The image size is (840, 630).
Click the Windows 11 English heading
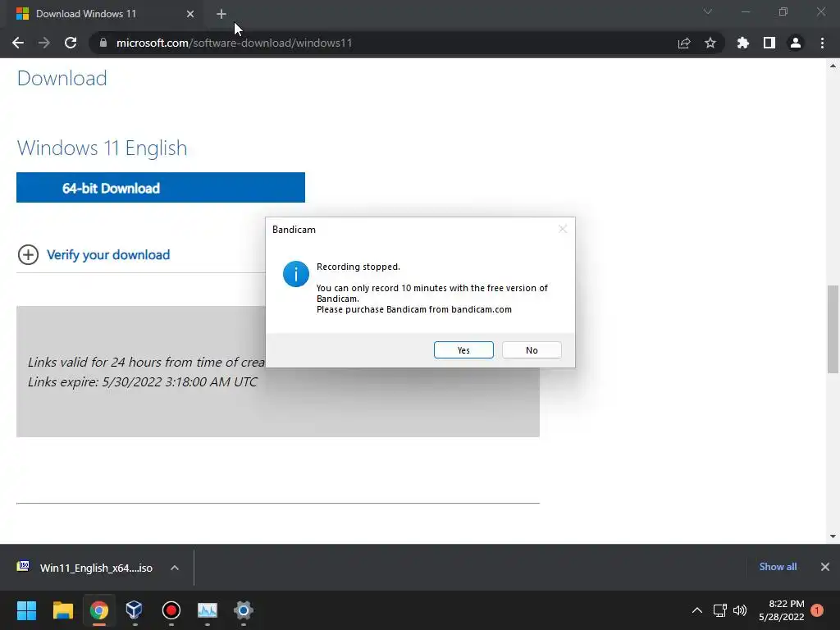[x=103, y=148]
